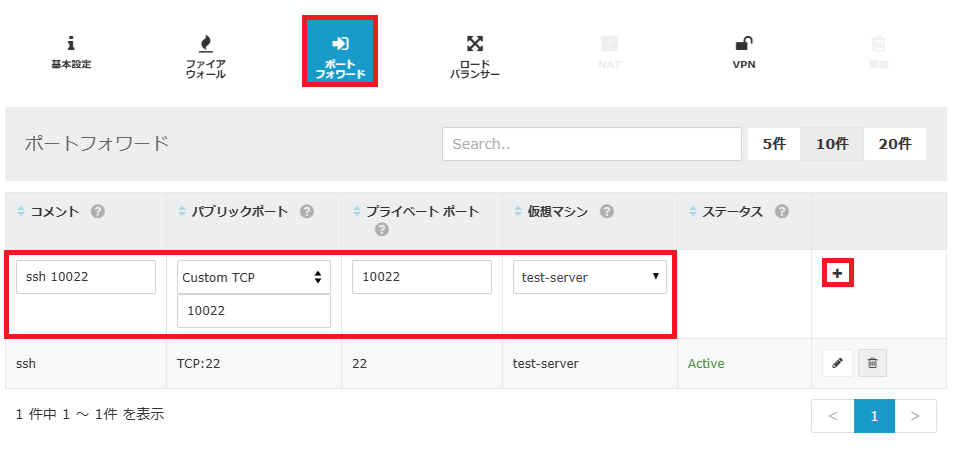The height and width of the screenshot is (451, 958).
Task: Click the Search input field
Action: (591, 144)
